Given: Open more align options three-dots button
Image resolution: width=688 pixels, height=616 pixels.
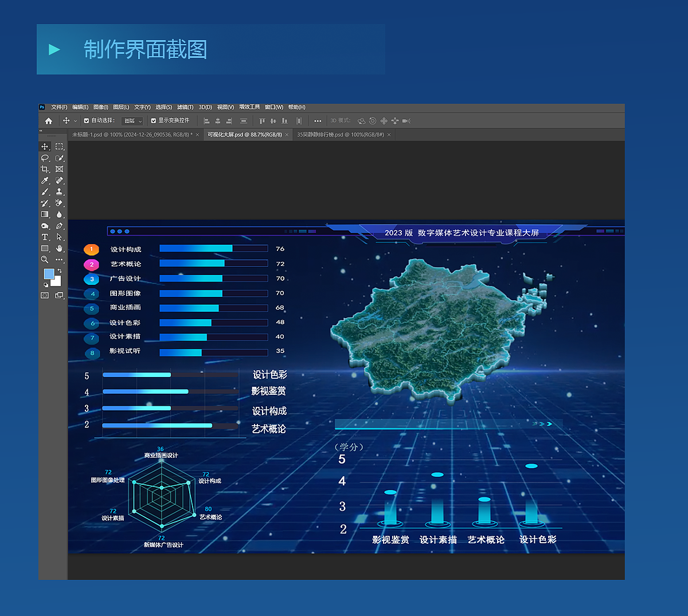Looking at the screenshot, I should coord(318,121).
